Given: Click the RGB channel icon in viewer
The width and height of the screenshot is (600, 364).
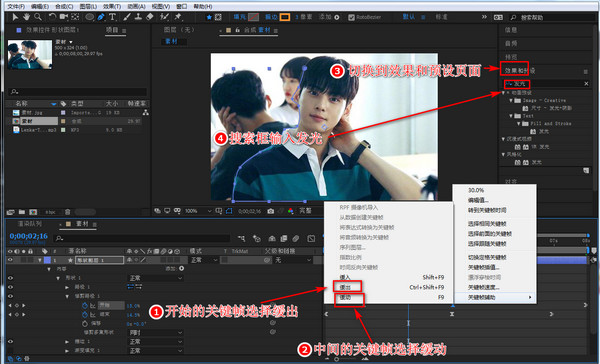Looking at the screenshot, I should pos(291,211).
